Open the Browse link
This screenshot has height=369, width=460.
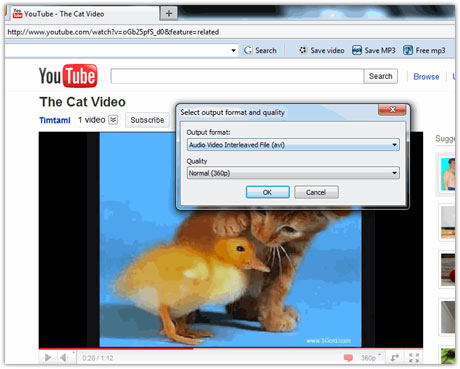(x=426, y=77)
